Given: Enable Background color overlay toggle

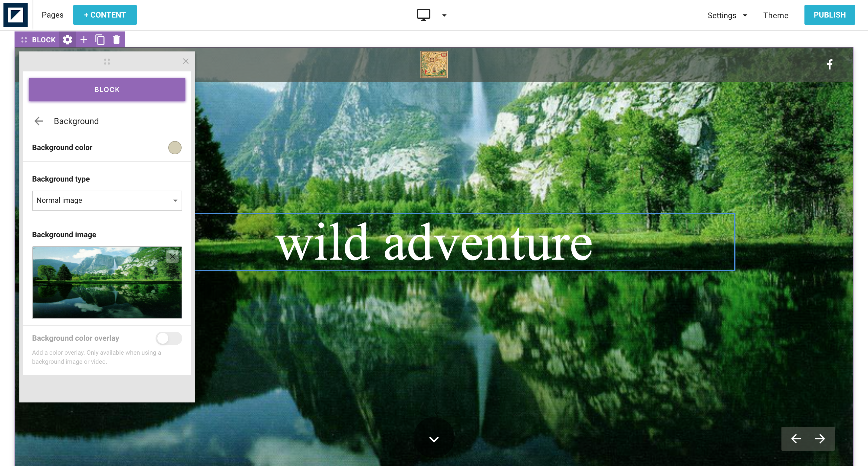Looking at the screenshot, I should pyautogui.click(x=169, y=338).
